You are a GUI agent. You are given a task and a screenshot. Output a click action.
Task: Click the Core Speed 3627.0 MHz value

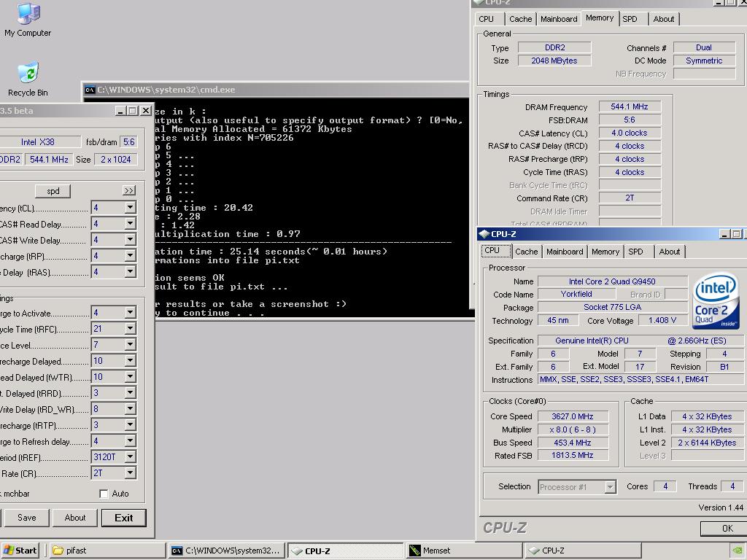point(573,416)
